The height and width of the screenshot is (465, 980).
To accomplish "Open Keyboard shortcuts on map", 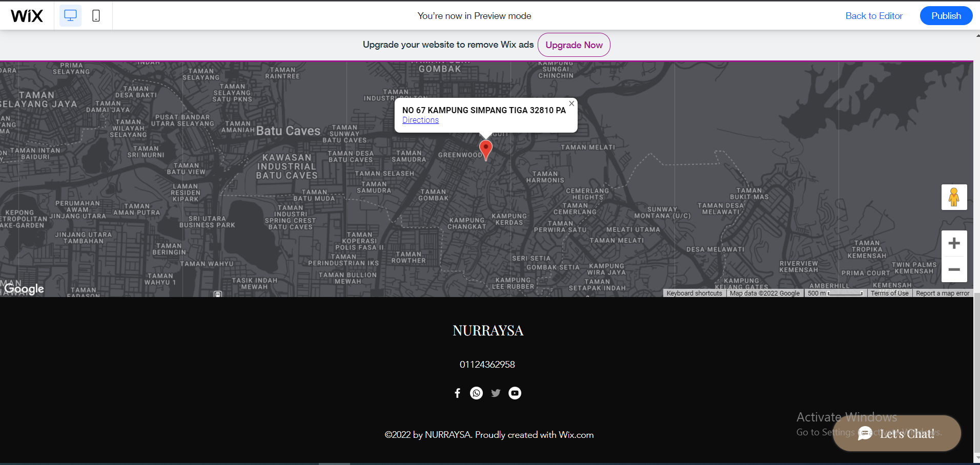I will [x=694, y=293].
